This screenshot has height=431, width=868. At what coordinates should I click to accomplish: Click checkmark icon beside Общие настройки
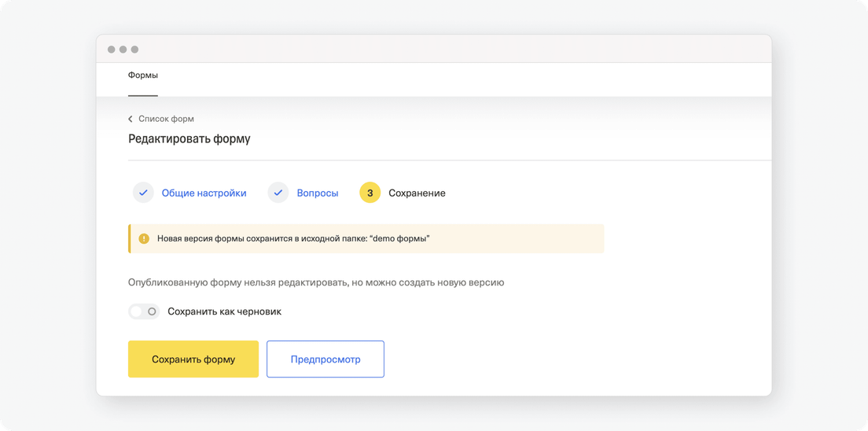coord(143,193)
